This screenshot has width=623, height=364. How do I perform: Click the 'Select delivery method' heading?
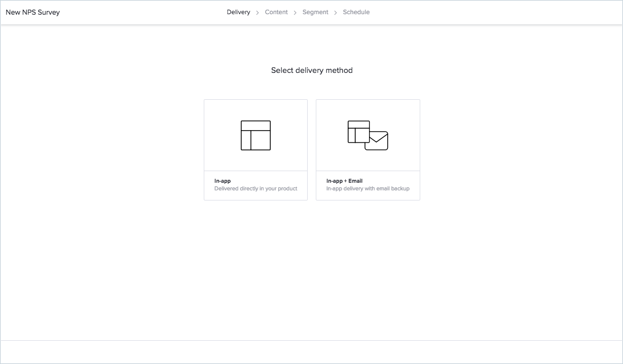tap(312, 70)
